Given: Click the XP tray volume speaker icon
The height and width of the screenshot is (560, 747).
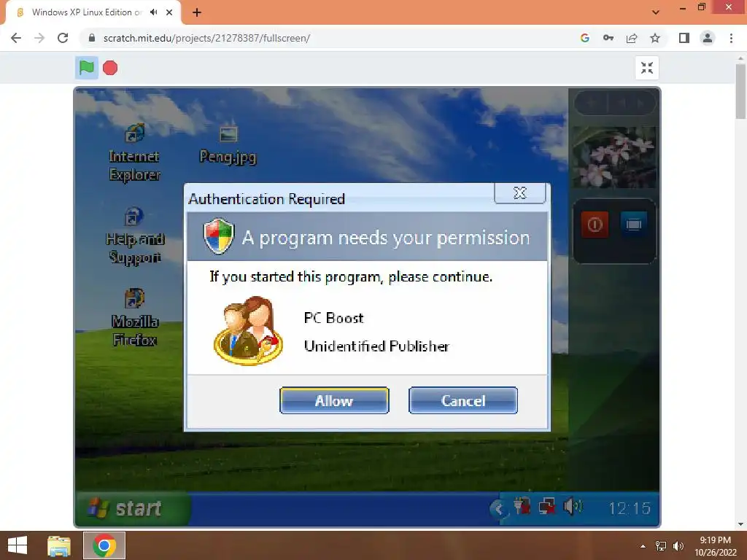Looking at the screenshot, I should (x=572, y=506).
